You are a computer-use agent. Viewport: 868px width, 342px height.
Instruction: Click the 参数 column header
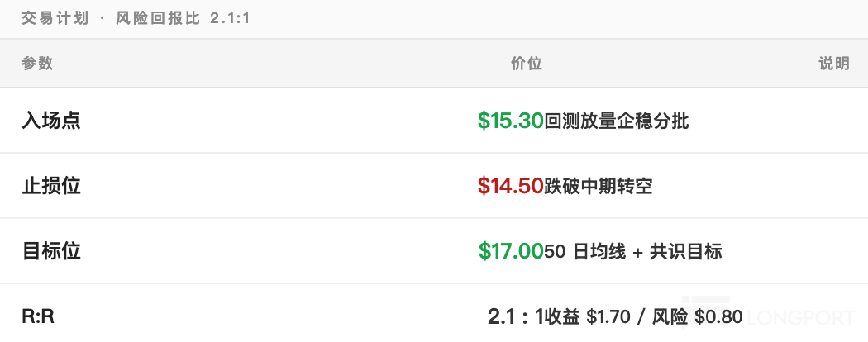(x=37, y=63)
